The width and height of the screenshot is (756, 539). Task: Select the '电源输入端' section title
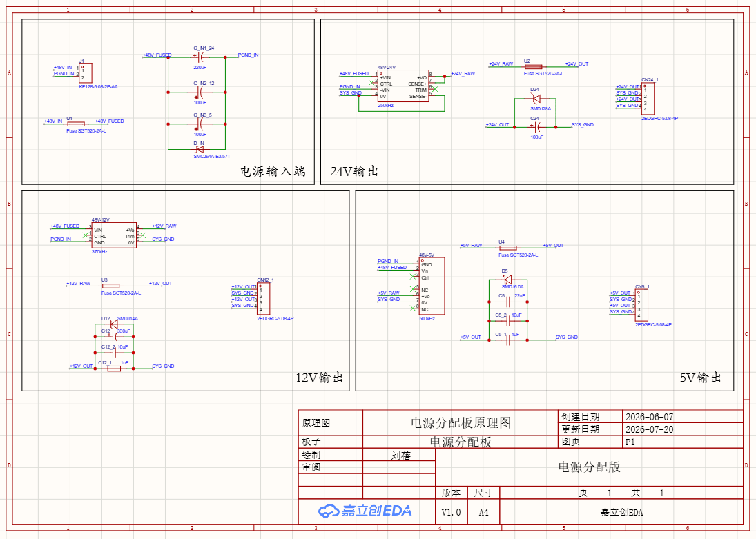(273, 171)
